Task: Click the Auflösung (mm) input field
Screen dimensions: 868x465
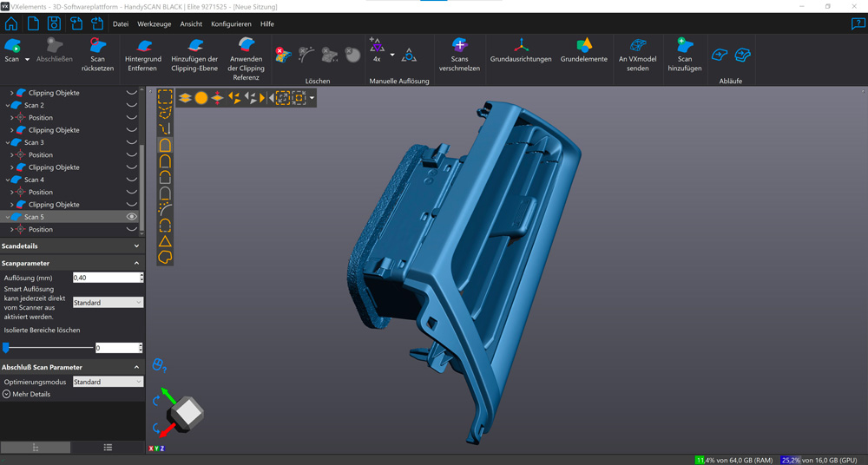Action: [105, 278]
